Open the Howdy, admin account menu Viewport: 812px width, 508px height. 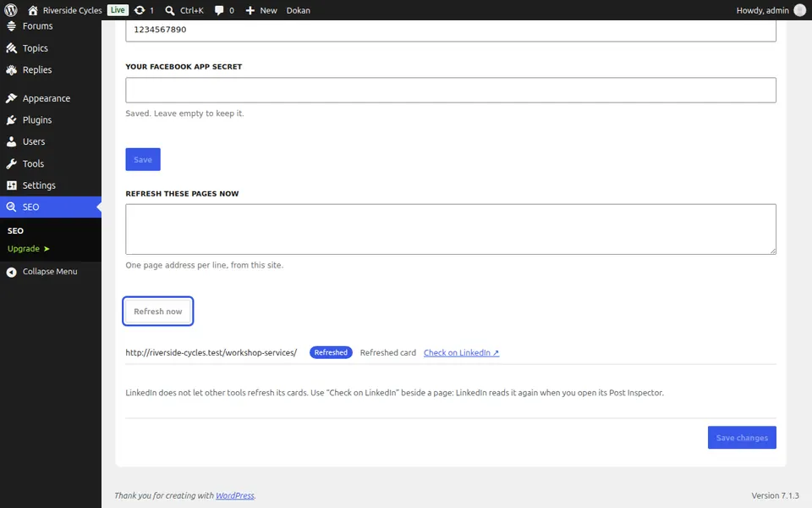click(x=771, y=10)
